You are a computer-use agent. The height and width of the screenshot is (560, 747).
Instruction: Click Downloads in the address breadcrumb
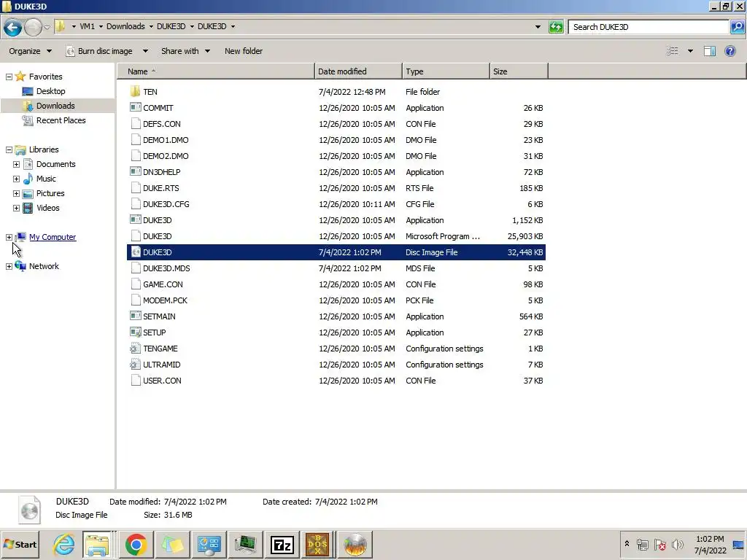(125, 26)
